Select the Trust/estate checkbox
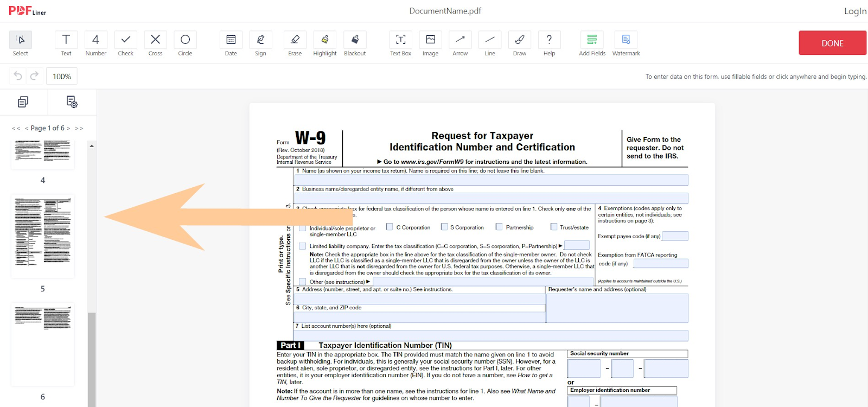The width and height of the screenshot is (868, 407). pyautogui.click(x=554, y=227)
